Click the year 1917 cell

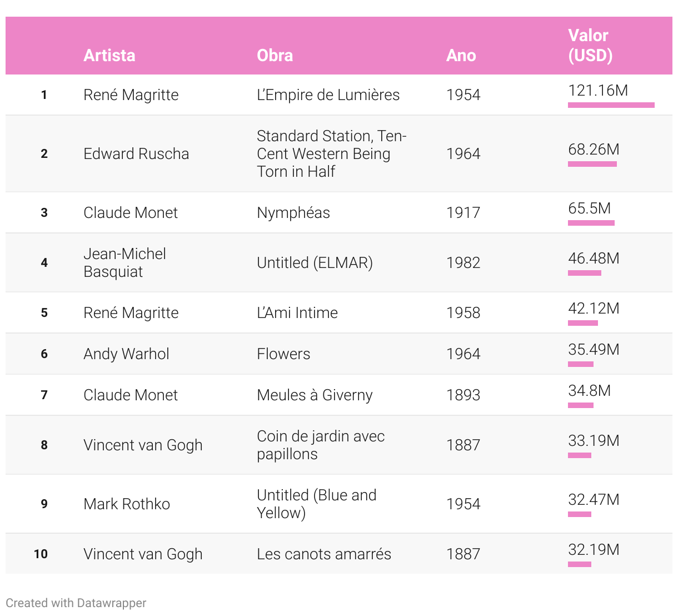pyautogui.click(x=463, y=213)
